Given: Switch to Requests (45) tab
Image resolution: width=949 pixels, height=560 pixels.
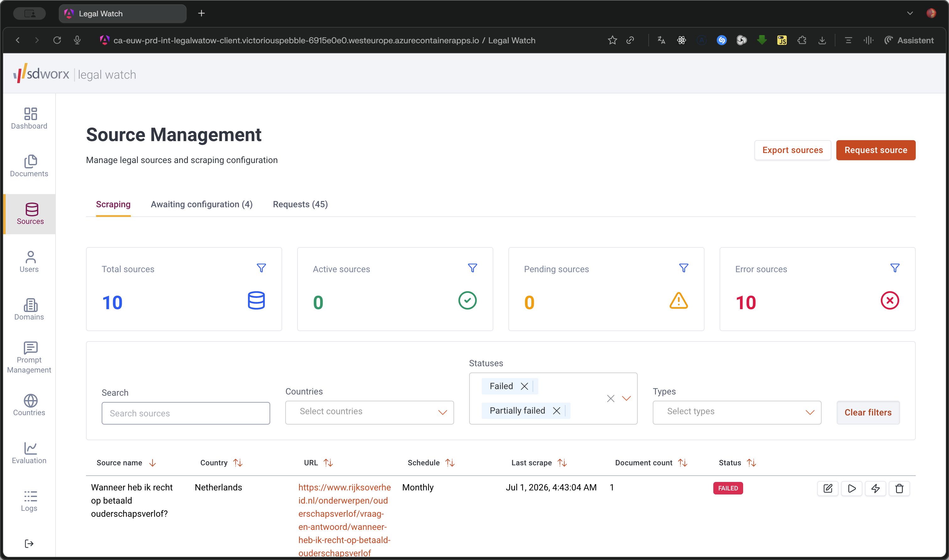Looking at the screenshot, I should tap(300, 204).
